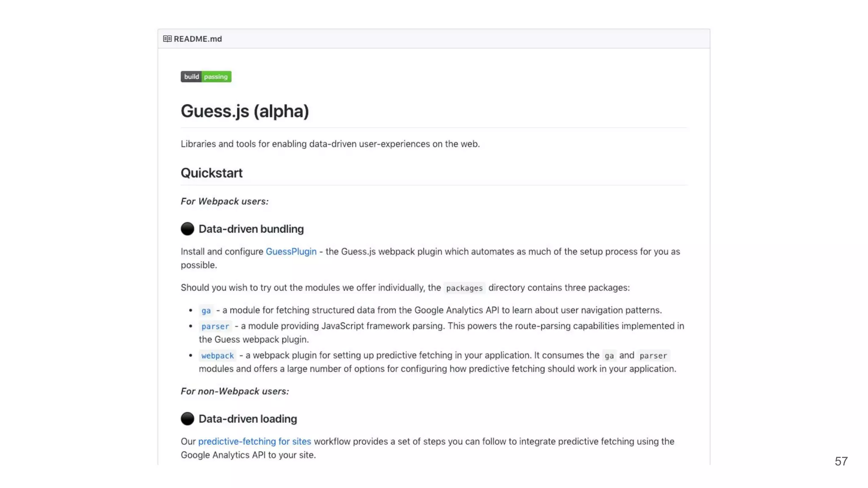Screen dimensions: 868x488
Task: Click the Data-driven loading heading text
Action: pyautogui.click(x=248, y=419)
